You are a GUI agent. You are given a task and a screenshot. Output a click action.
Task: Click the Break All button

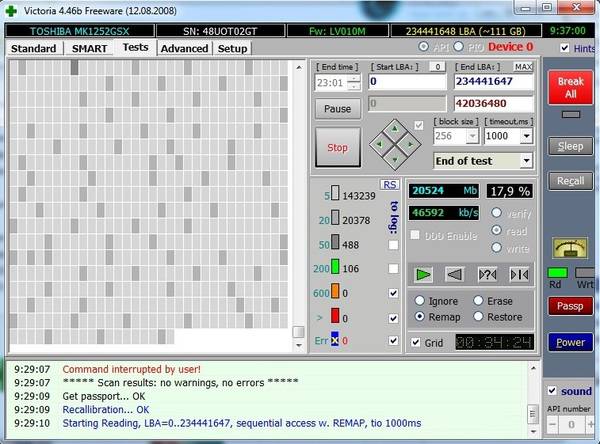[569, 87]
